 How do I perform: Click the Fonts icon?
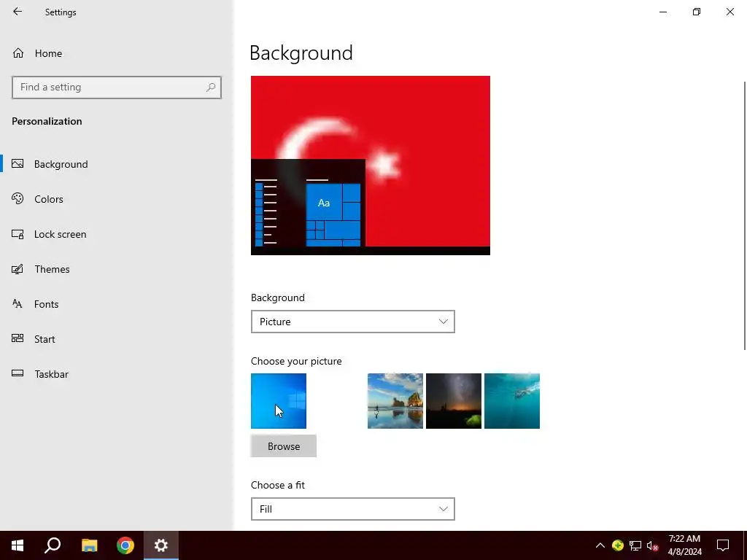pos(18,304)
